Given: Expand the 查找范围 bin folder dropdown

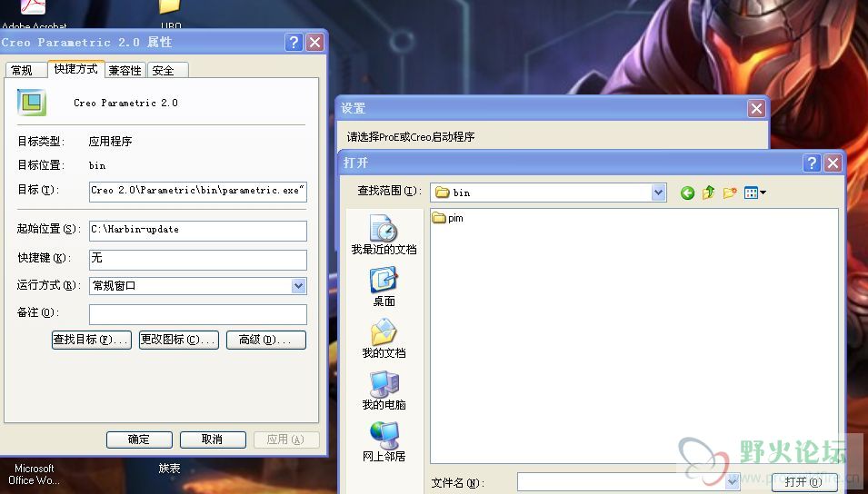Looking at the screenshot, I should (658, 193).
